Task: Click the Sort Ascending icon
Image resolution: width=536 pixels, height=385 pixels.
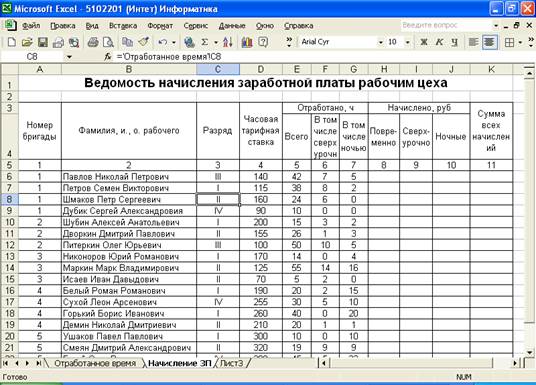Action: point(228,42)
